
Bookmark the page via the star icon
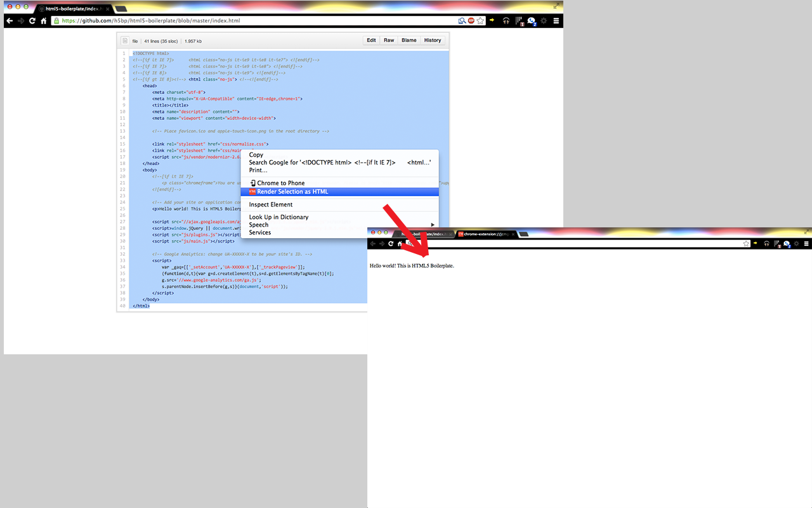(x=480, y=20)
